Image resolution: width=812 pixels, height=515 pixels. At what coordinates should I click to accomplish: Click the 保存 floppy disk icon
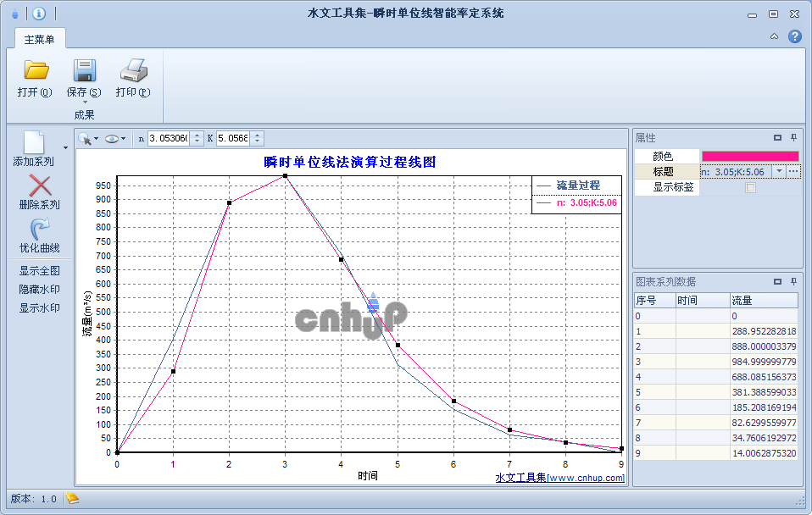coord(84,69)
